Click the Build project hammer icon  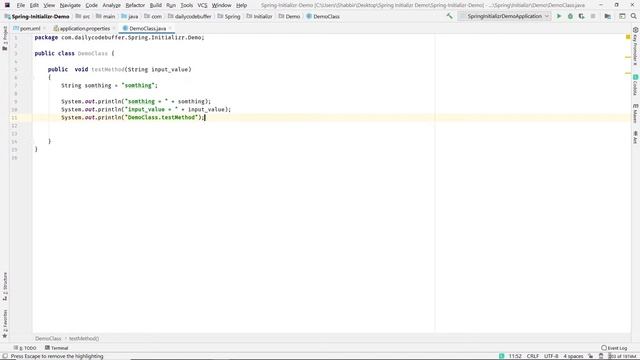(449, 16)
